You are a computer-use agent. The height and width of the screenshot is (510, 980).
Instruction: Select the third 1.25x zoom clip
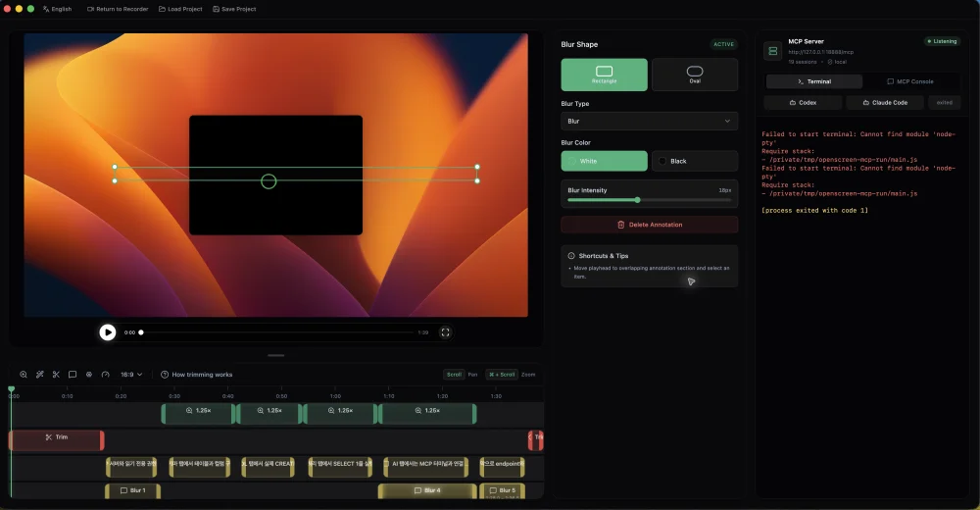(x=341, y=413)
